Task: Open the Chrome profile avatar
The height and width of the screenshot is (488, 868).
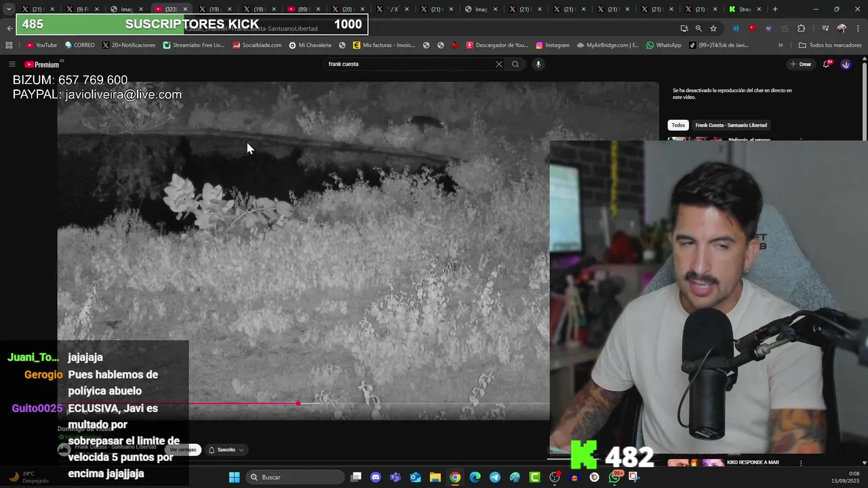Action: (842, 28)
